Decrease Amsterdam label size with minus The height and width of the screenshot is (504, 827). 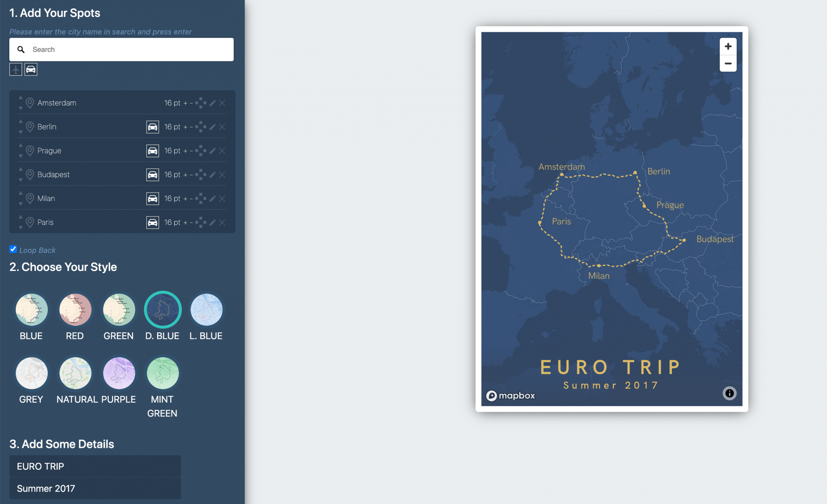[x=191, y=103]
